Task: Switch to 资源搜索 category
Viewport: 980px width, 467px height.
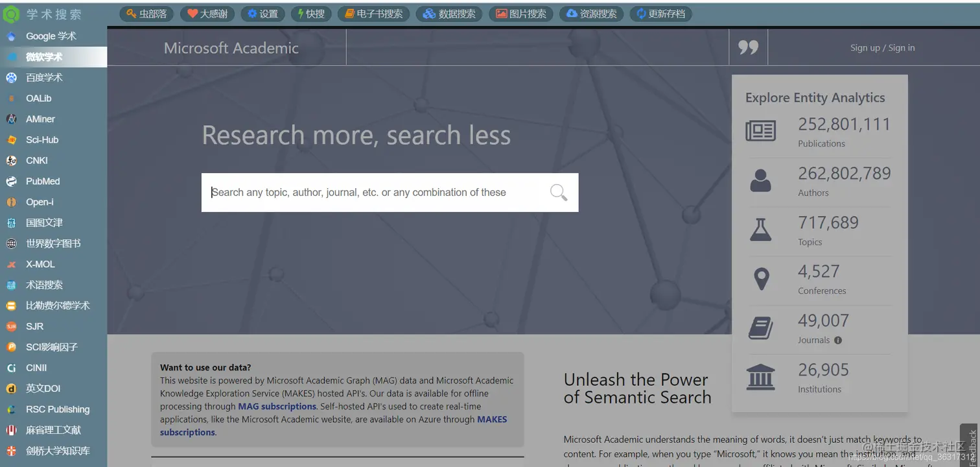Action: pyautogui.click(x=591, y=14)
